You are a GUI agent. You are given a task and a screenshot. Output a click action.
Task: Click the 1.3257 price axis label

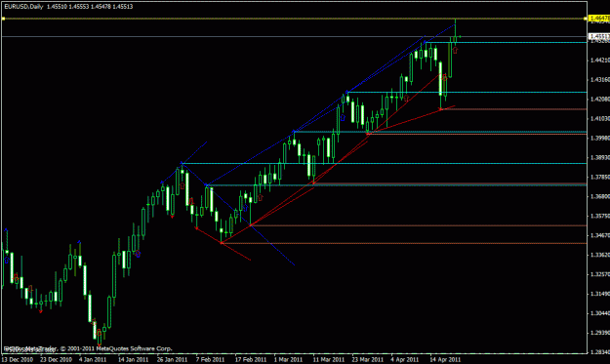click(600, 274)
